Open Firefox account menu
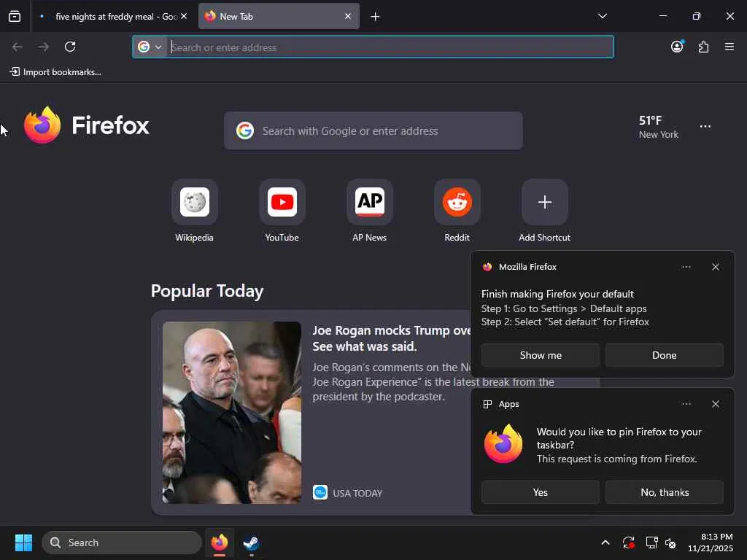Viewport: 747px width, 560px height. (678, 47)
